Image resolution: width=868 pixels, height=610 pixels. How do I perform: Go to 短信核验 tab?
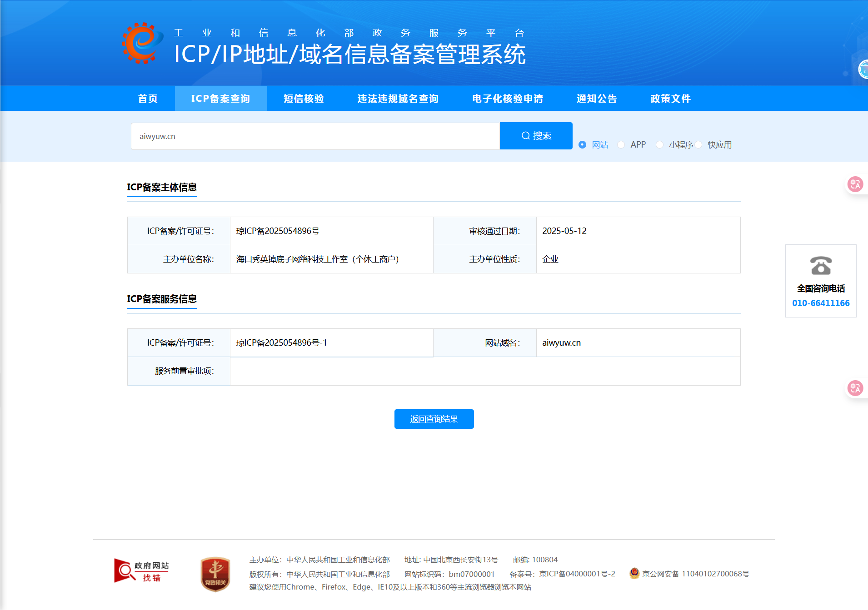coord(304,99)
